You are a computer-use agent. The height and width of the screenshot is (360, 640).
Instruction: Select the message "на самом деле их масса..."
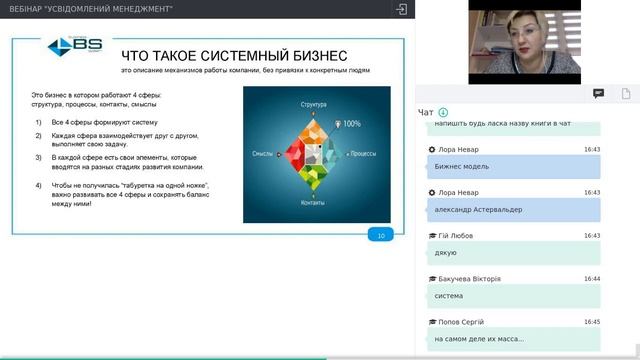513,339
